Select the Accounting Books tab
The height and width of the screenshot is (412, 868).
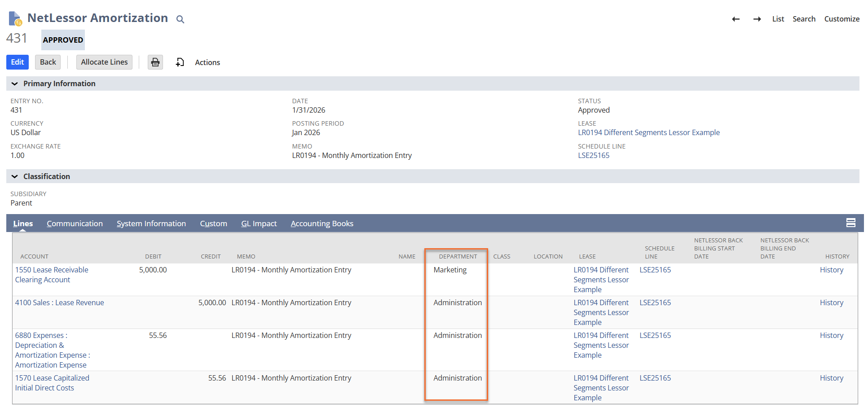[x=322, y=224]
